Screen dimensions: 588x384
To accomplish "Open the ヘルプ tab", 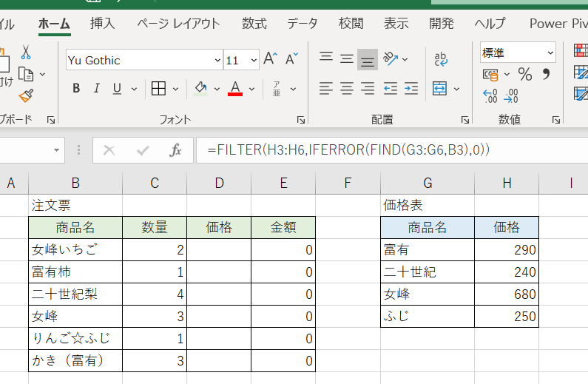I will [490, 23].
